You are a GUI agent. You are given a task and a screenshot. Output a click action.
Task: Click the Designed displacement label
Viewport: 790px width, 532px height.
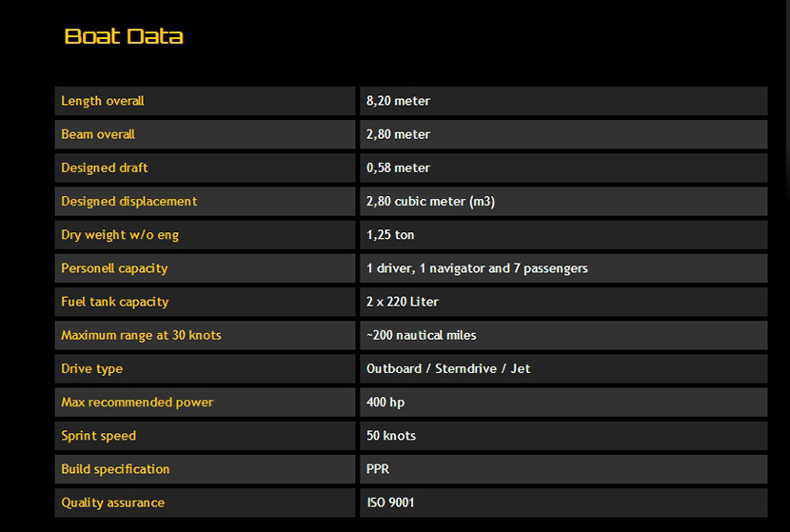click(129, 201)
